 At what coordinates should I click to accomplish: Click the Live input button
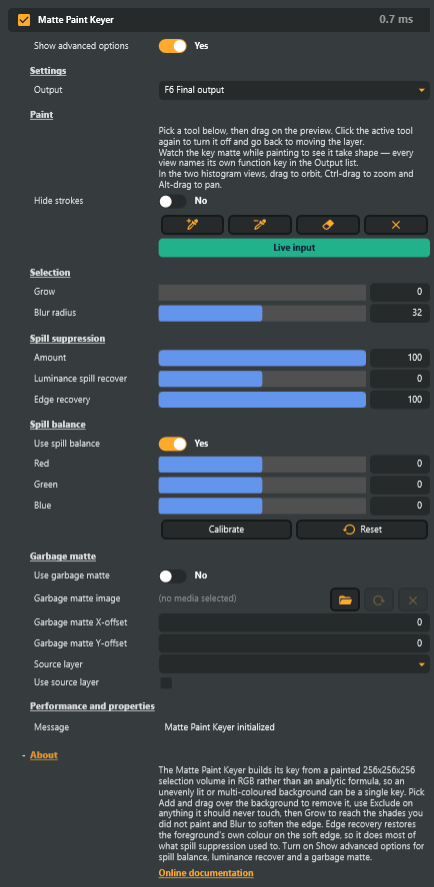pos(294,248)
